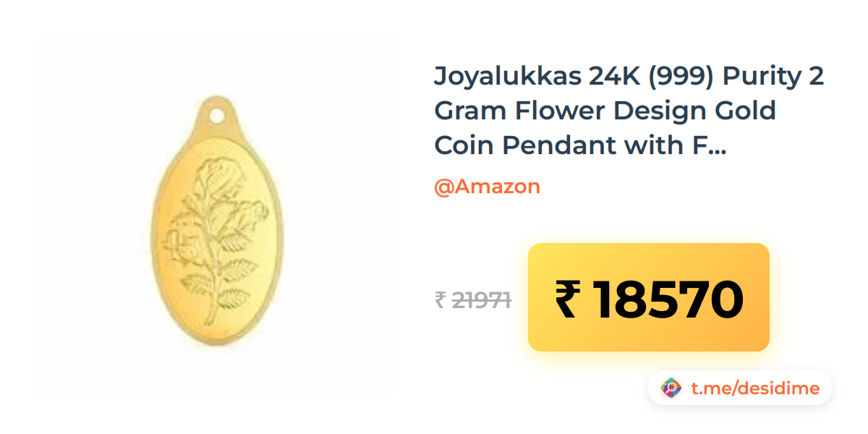Click the grey rupee symbol beside old price

(440, 299)
